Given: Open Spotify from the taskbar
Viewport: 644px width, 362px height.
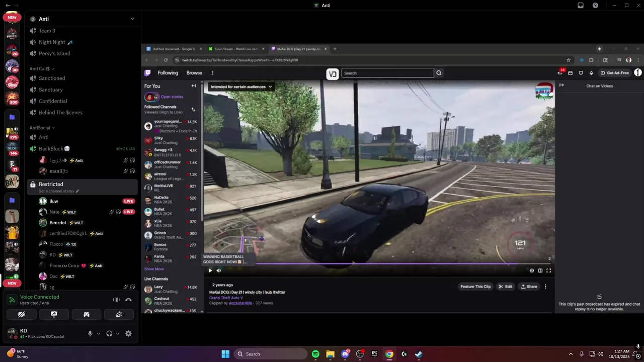Looking at the screenshot, I should [x=315, y=354].
